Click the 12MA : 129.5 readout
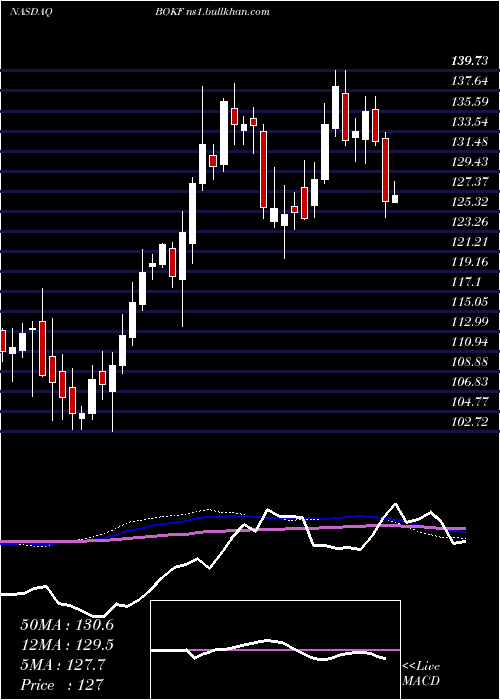The width and height of the screenshot is (500, 700). (67, 645)
